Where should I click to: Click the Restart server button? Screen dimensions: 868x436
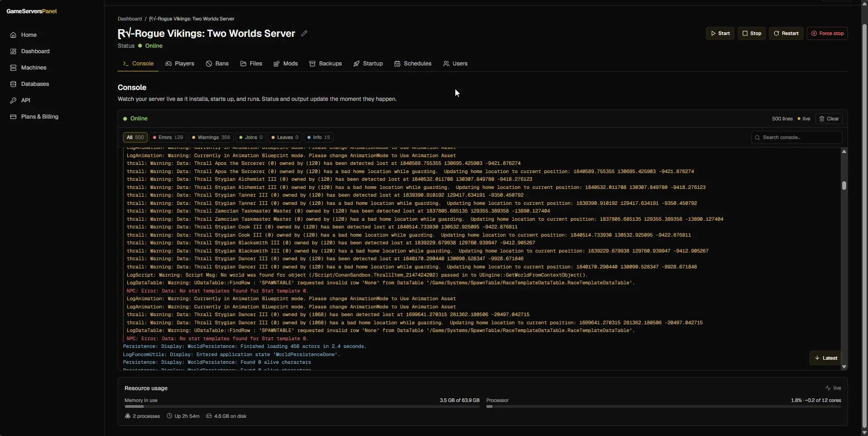(786, 33)
